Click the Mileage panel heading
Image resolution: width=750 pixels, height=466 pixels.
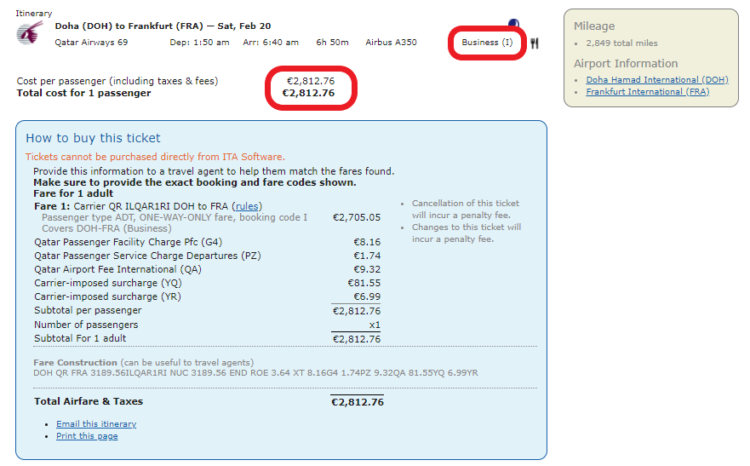point(594,26)
